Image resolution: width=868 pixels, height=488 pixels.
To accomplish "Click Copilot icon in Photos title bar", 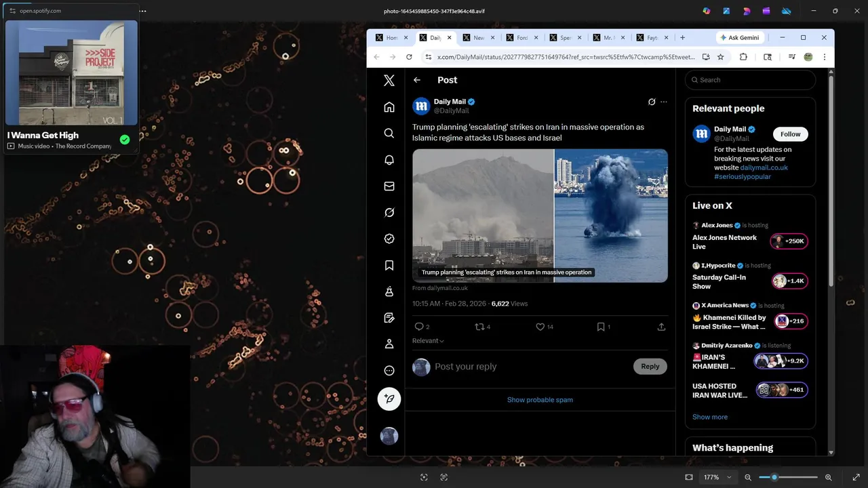I will click(707, 11).
